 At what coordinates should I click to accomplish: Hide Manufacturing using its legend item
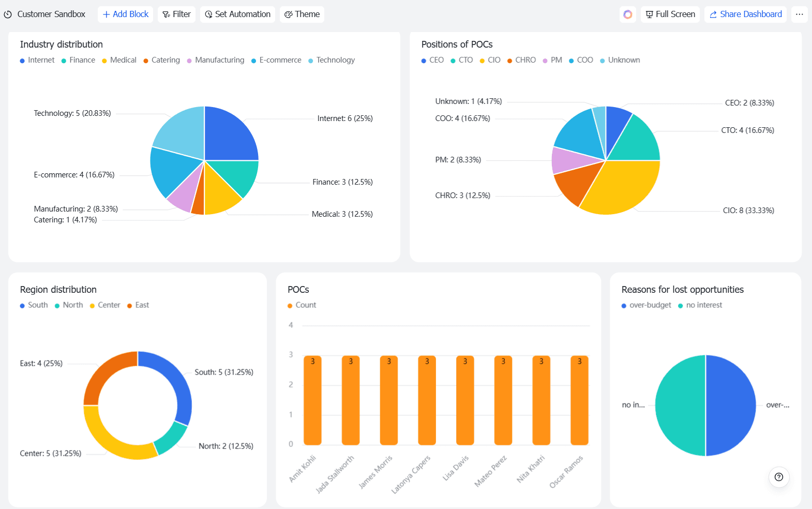tap(216, 60)
